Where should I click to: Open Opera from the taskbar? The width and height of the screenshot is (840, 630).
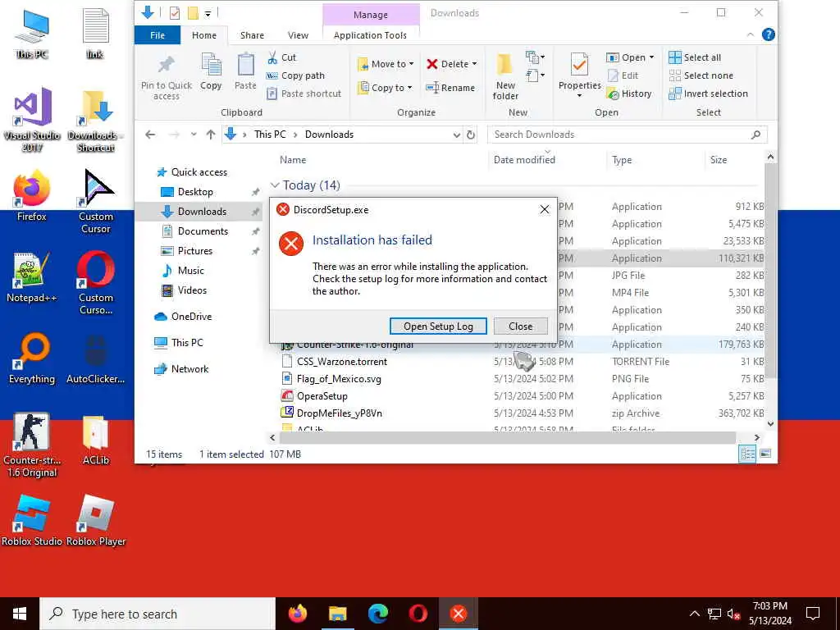(418, 614)
